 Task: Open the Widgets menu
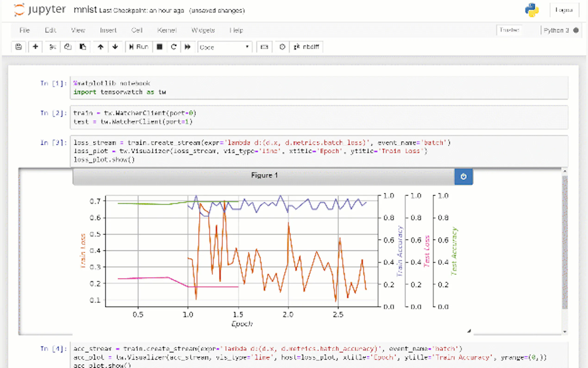tap(203, 30)
